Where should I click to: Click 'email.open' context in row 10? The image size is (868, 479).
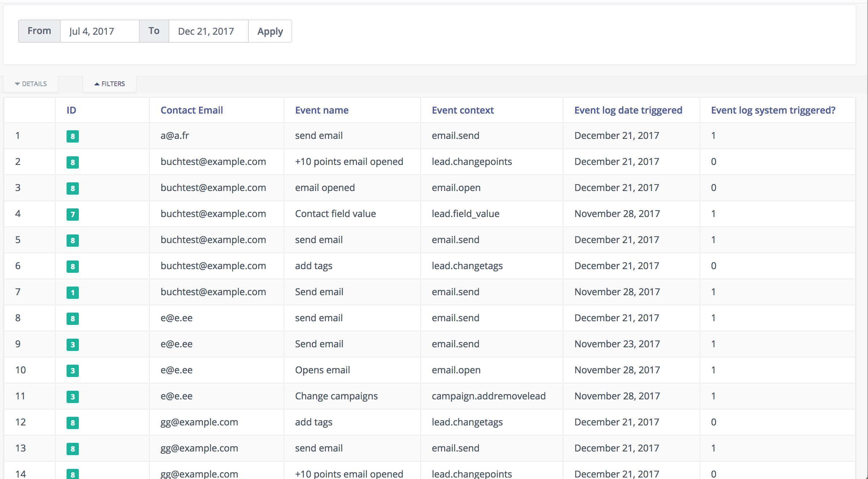[x=456, y=370]
